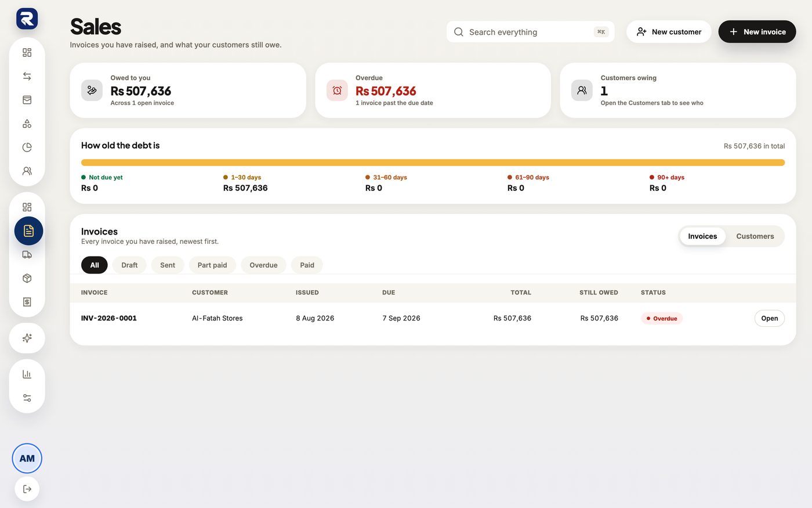Viewport: 812px width, 508px height.
Task: Open the AM profile avatar
Action: coord(27,458)
